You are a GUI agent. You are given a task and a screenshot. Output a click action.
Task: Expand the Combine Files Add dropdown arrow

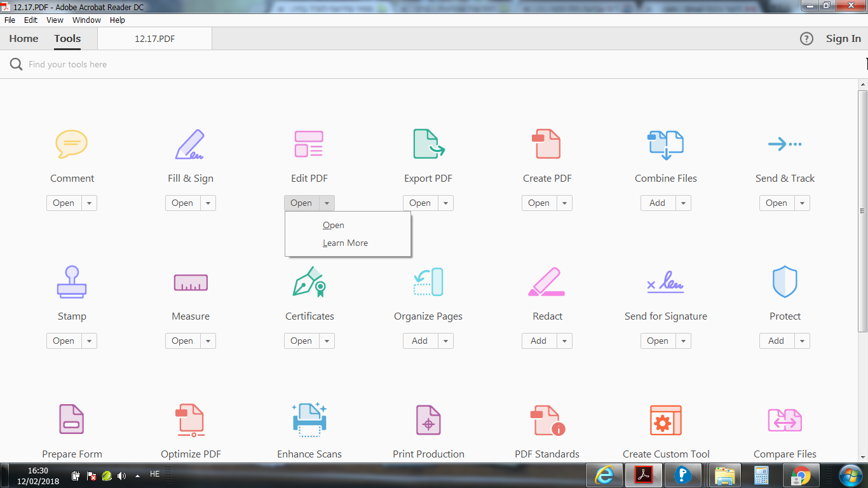[x=683, y=203]
